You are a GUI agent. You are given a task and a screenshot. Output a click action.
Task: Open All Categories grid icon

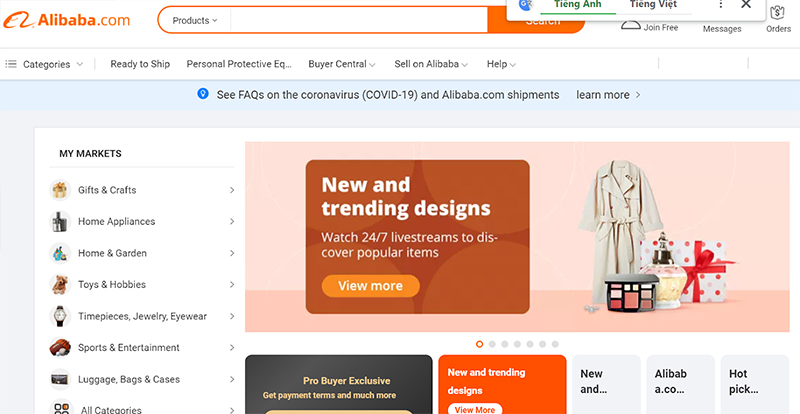tap(62, 408)
